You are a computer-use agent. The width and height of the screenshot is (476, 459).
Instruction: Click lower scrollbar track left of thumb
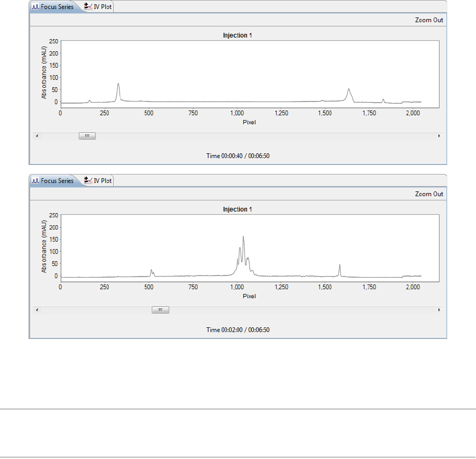click(96, 310)
